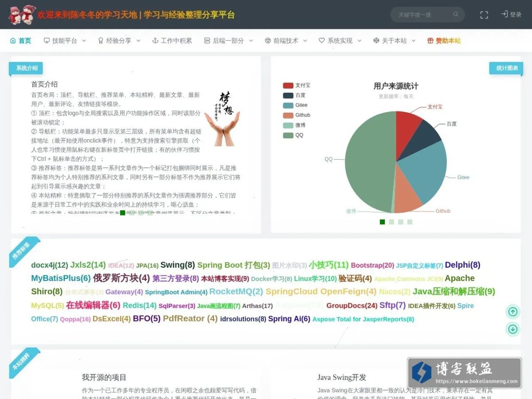Open the 后端一部分 menu
This screenshot has height=399, width=532.
[228, 41]
